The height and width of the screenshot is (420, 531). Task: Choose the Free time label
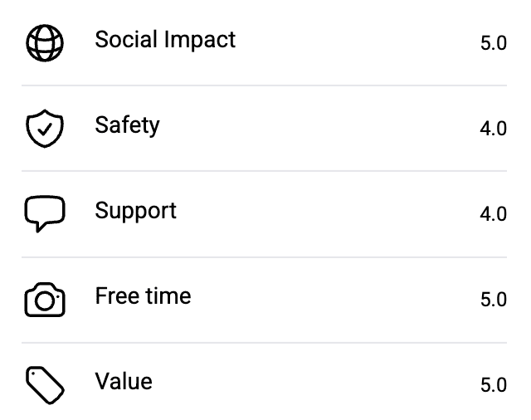pos(143,296)
